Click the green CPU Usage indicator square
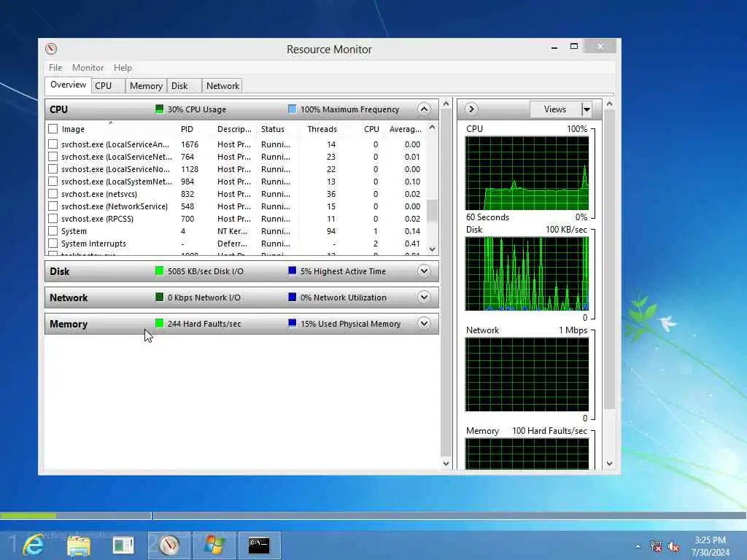 coord(160,109)
